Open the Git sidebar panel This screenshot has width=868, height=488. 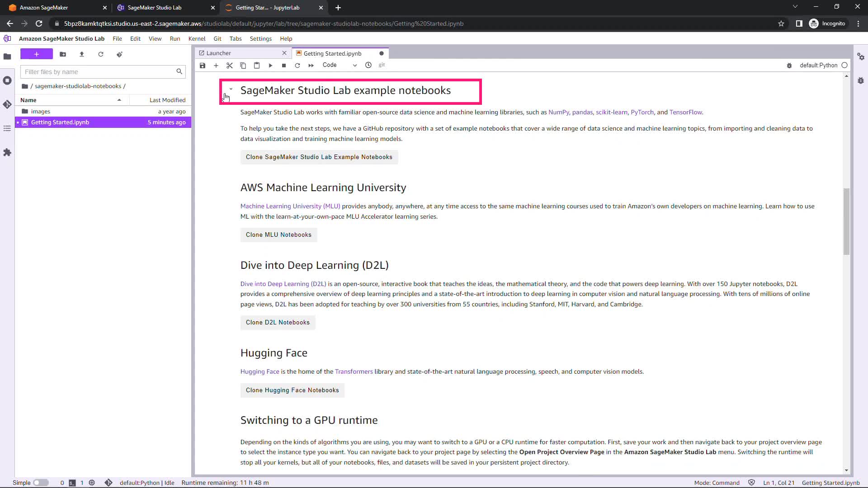pos(7,104)
